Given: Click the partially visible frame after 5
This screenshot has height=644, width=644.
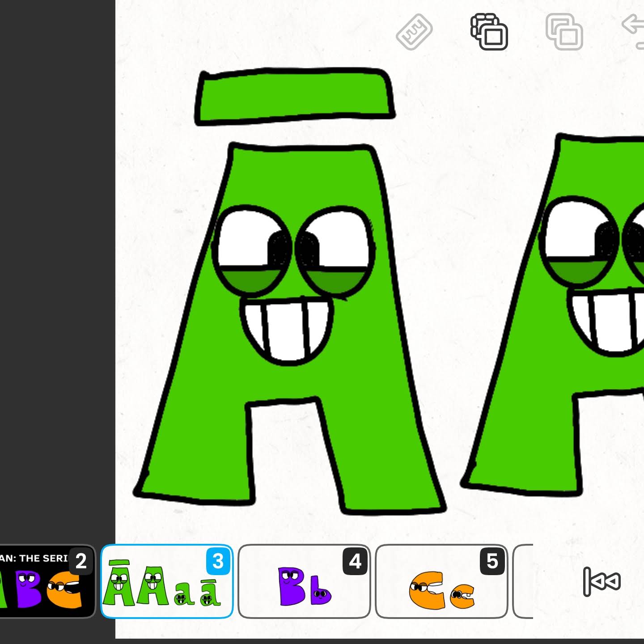Looking at the screenshot, I should pyautogui.click(x=523, y=581).
